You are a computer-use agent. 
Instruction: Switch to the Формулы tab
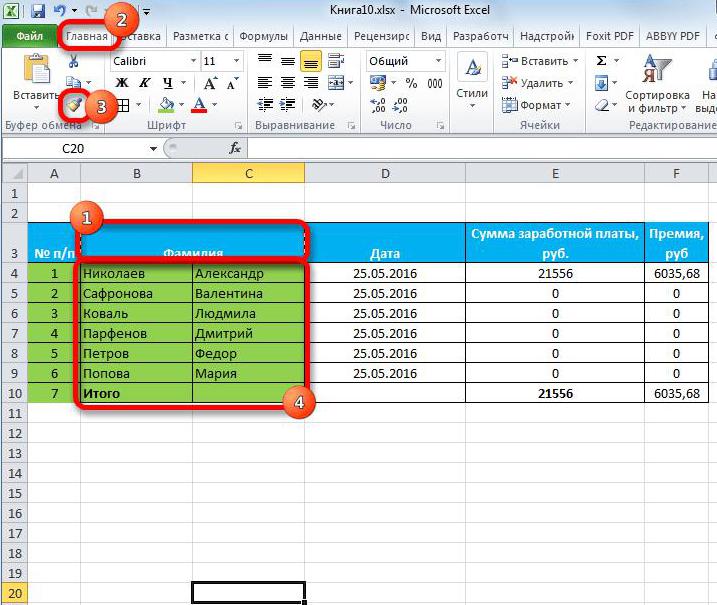(x=263, y=36)
